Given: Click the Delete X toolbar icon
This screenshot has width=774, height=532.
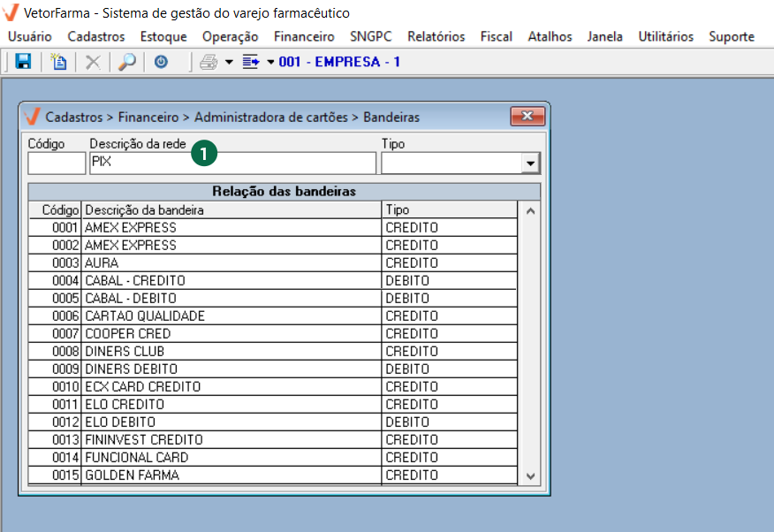Looking at the screenshot, I should (93, 62).
